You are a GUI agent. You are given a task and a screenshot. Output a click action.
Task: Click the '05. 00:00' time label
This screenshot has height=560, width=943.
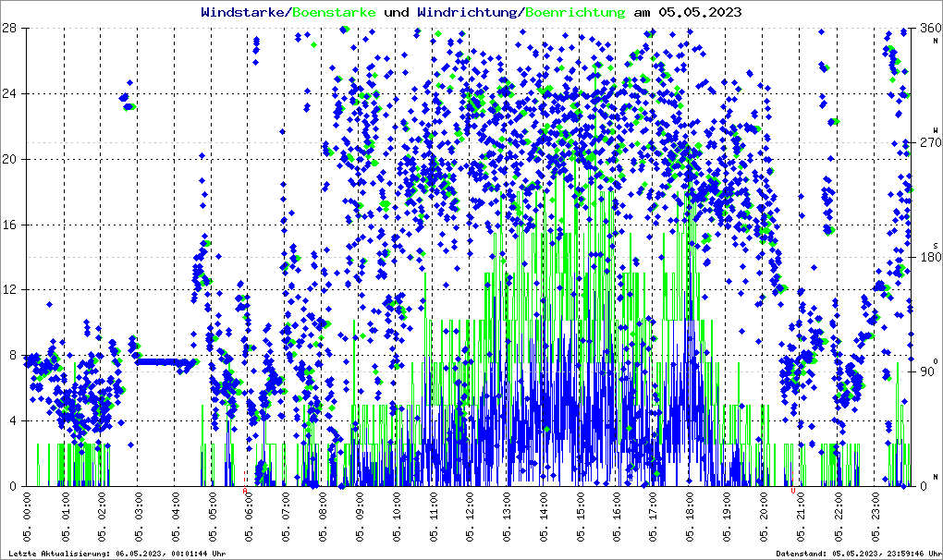(x=27, y=517)
